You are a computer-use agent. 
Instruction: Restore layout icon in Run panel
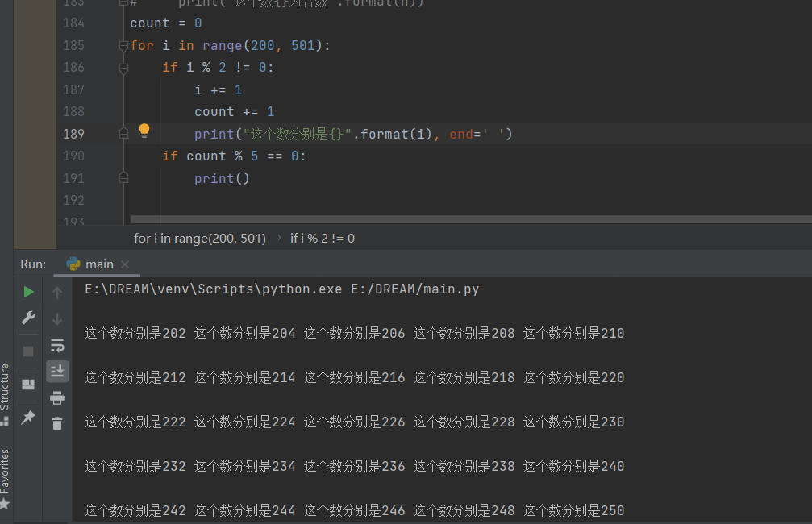click(x=28, y=385)
